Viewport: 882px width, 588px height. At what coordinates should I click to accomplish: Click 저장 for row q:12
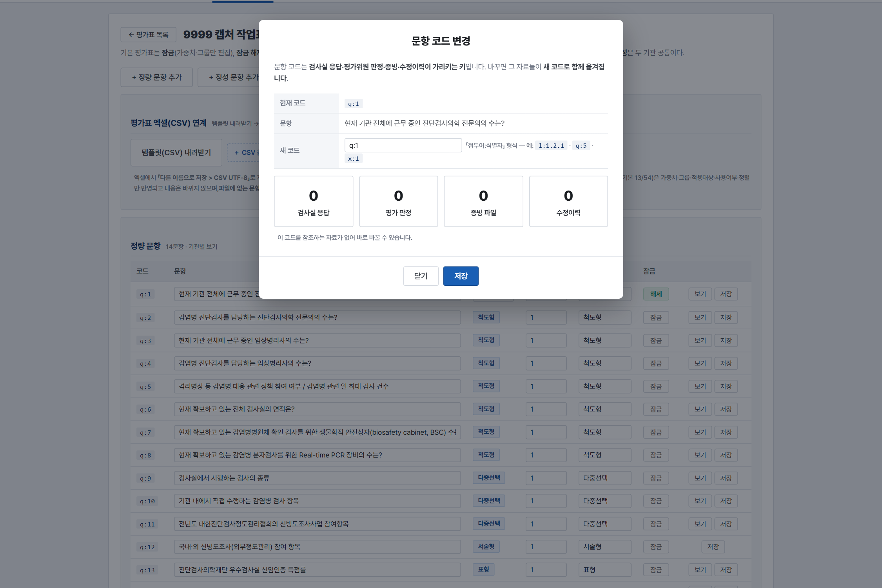tap(713, 547)
